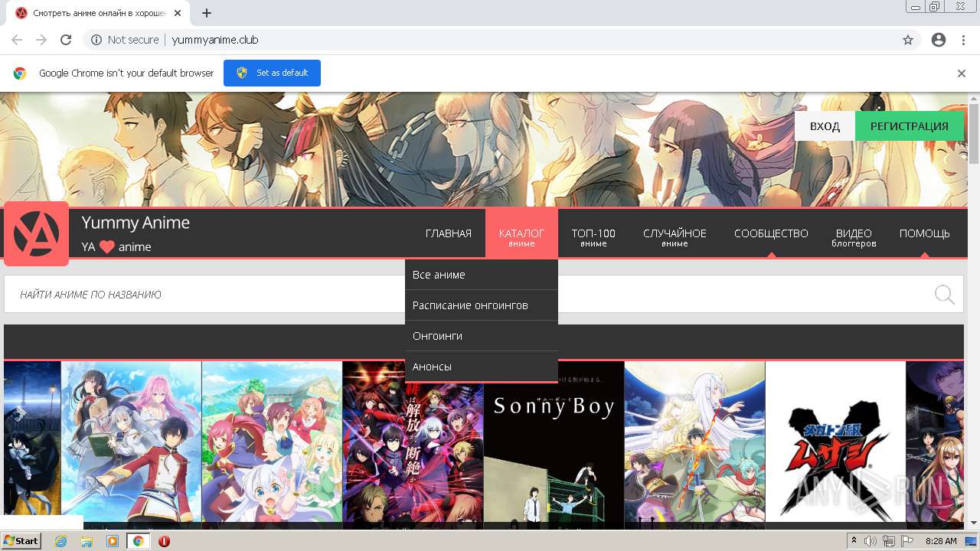This screenshot has height=551, width=980.
Task: Open СЛУЧАЙНОЕ аниме page
Action: (675, 237)
